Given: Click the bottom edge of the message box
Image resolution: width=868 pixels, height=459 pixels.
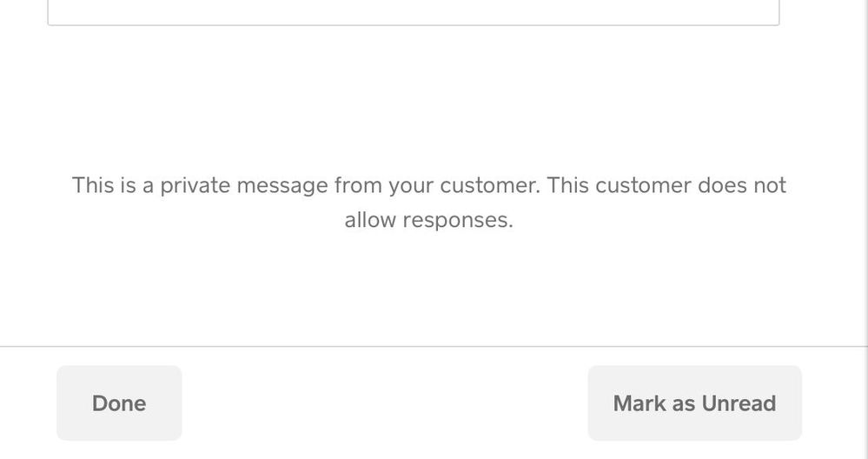Looking at the screenshot, I should (413, 24).
